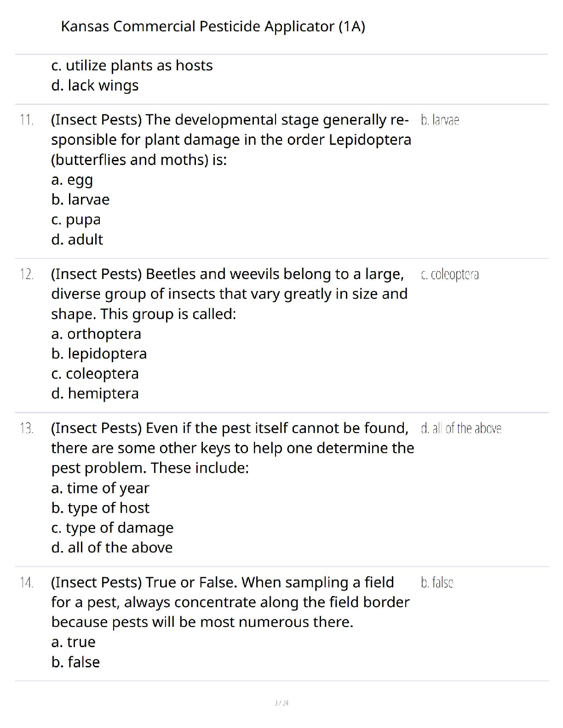
Task: Click 'd. all of the above' answer key
Action: tap(461, 428)
